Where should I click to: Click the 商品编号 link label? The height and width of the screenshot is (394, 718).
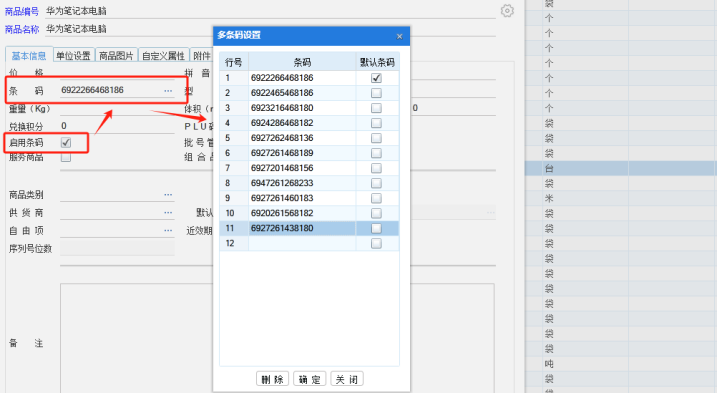(22, 11)
